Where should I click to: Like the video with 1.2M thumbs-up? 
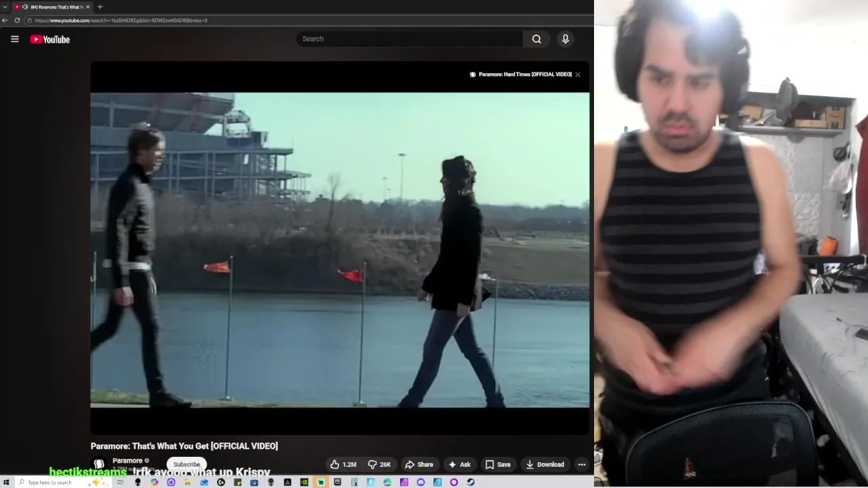(x=343, y=464)
